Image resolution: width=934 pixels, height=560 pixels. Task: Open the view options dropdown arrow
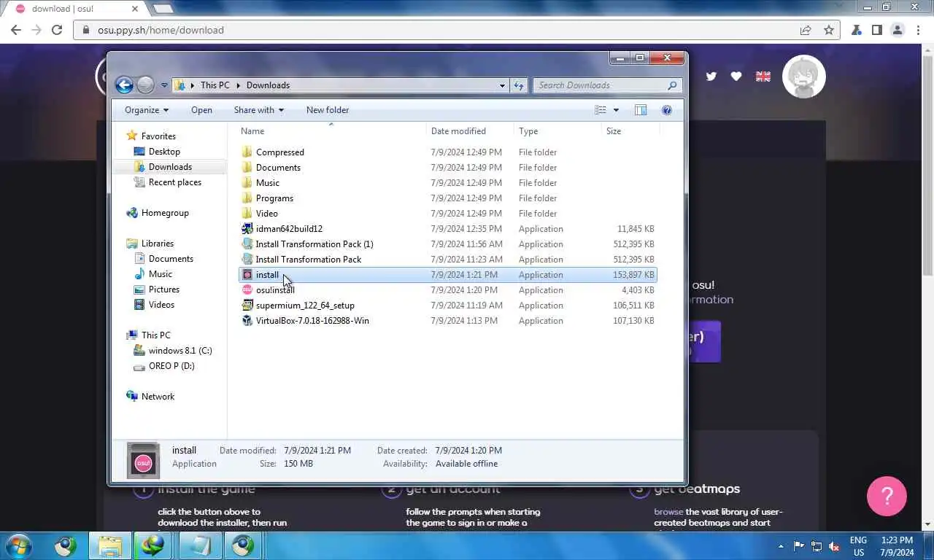616,110
